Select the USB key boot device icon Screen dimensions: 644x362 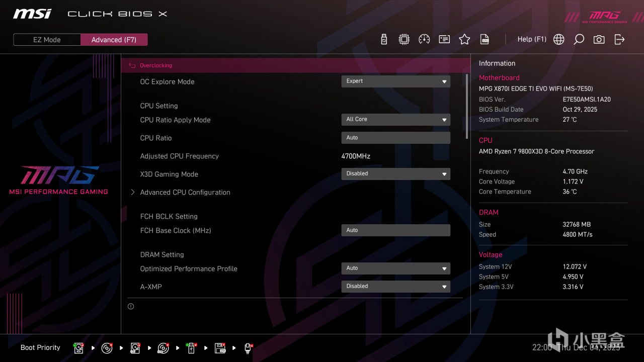191,348
